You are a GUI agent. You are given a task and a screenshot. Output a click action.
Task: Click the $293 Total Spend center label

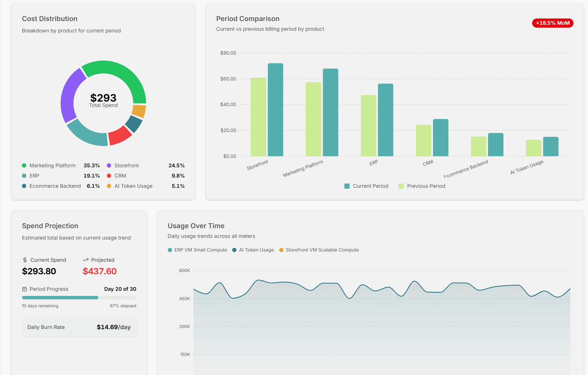coord(103,100)
